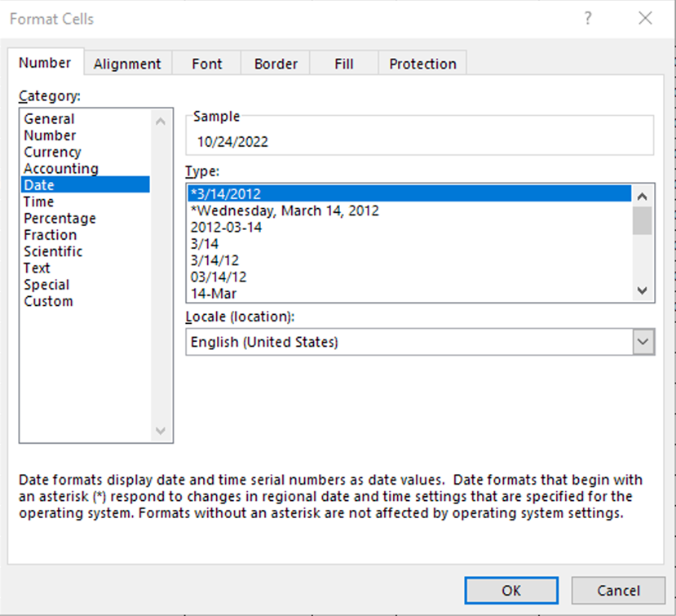Pick the 3/14 date type
Viewport: 676px width, 616px height.
[x=409, y=244]
